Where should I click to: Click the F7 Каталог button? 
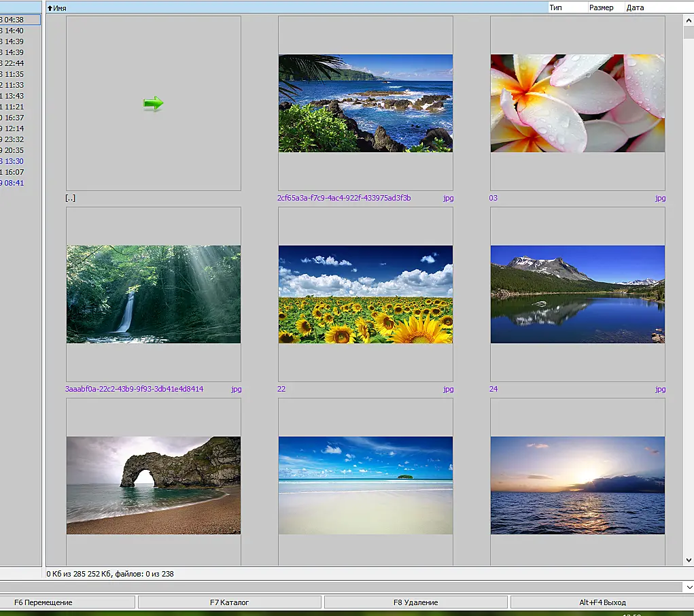229,602
